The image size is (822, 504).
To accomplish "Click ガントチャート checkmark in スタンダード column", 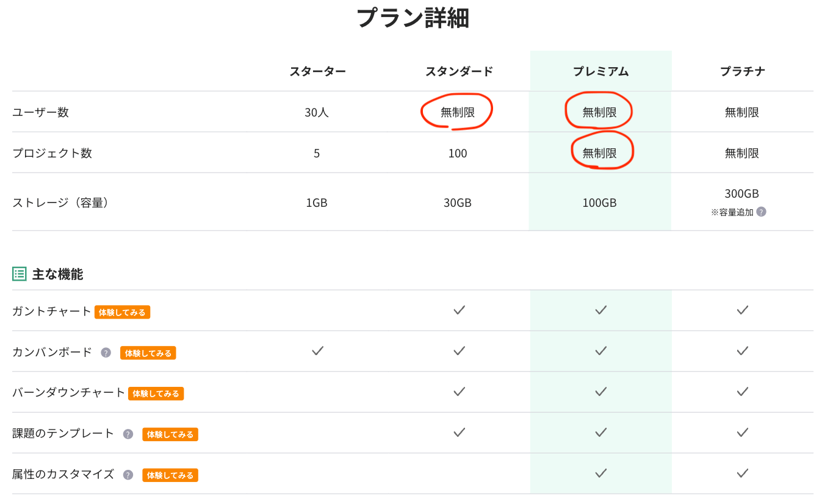I will tap(459, 310).
